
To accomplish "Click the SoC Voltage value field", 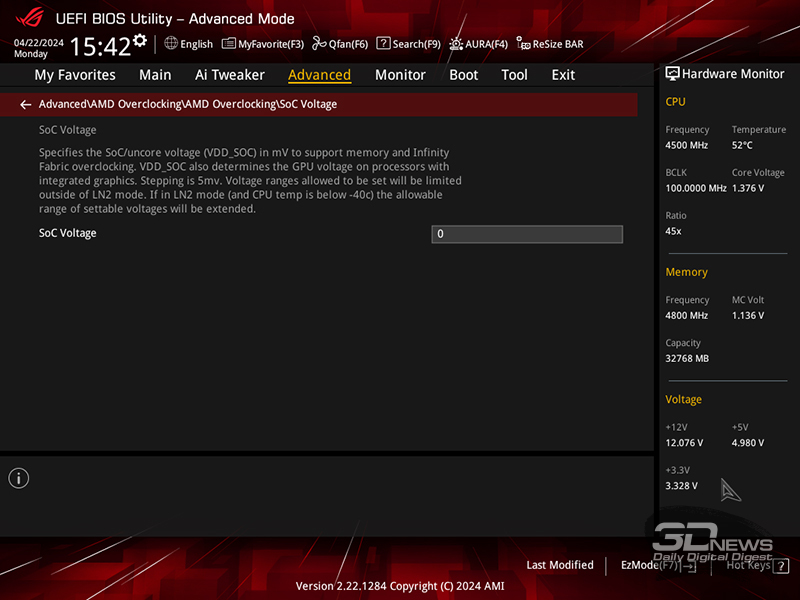I will (x=527, y=234).
